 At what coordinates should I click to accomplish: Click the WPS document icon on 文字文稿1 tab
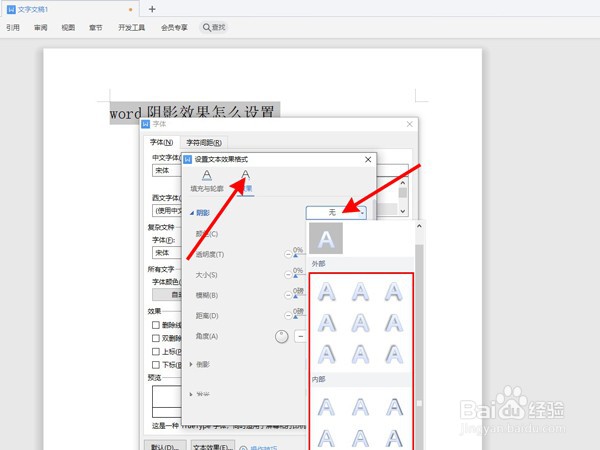click(11, 9)
